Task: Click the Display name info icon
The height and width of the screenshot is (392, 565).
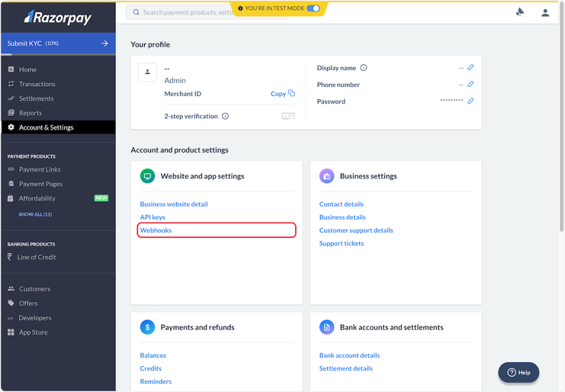Action: click(364, 68)
